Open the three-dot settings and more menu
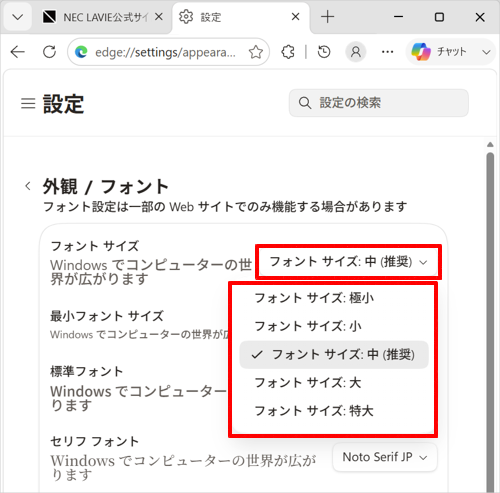This screenshot has width=500, height=493. coord(387,52)
